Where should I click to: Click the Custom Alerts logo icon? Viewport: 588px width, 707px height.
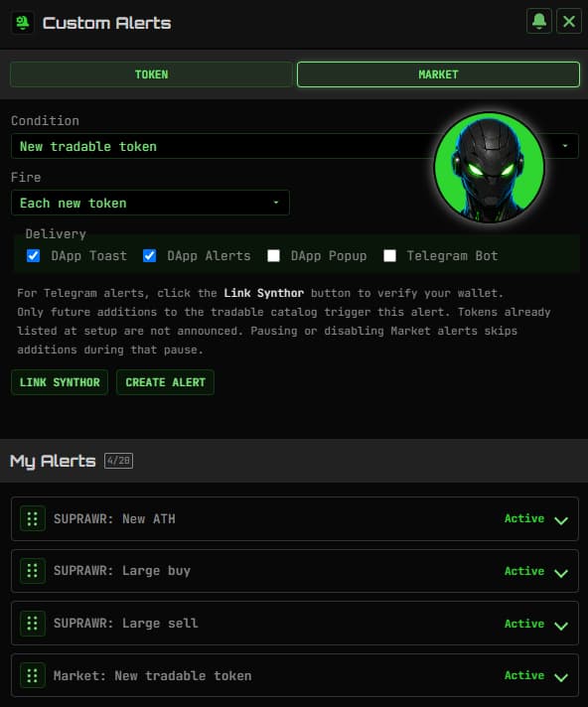click(x=22, y=23)
